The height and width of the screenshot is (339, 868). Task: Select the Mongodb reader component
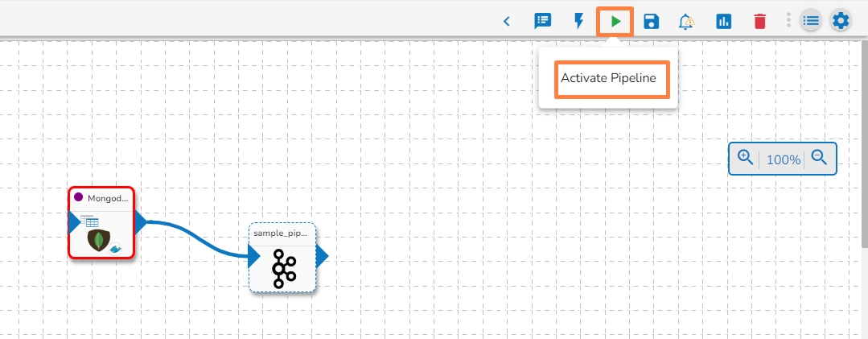point(101,223)
